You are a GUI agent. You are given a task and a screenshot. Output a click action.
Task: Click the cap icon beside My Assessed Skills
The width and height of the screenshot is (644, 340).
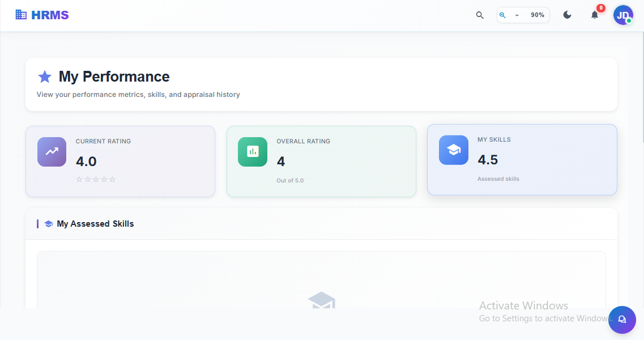click(x=49, y=224)
